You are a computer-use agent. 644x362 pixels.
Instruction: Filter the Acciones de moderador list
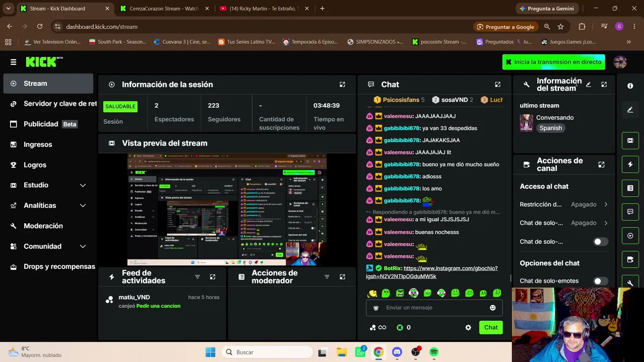click(327, 277)
